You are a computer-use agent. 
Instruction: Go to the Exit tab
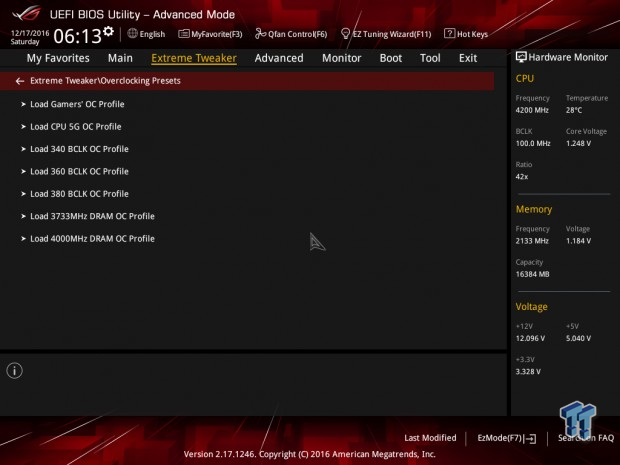point(468,58)
